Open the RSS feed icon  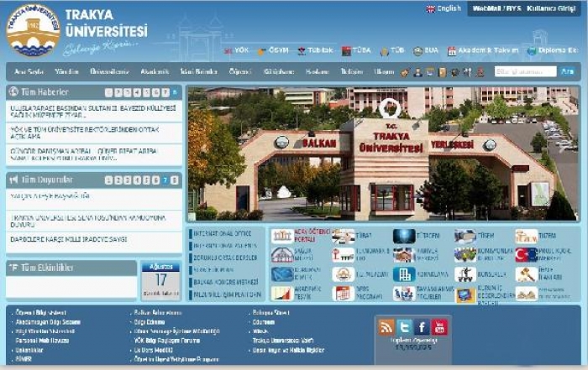click(x=386, y=327)
